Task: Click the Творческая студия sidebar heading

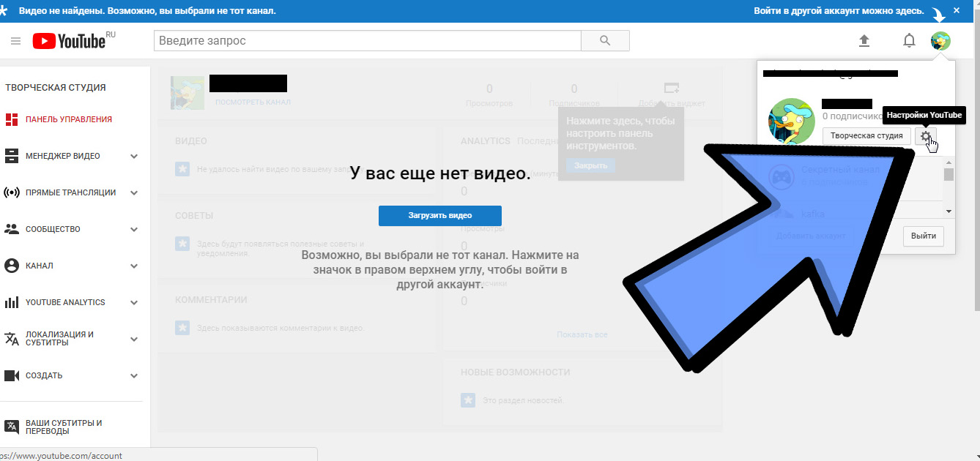Action: pyautogui.click(x=56, y=87)
